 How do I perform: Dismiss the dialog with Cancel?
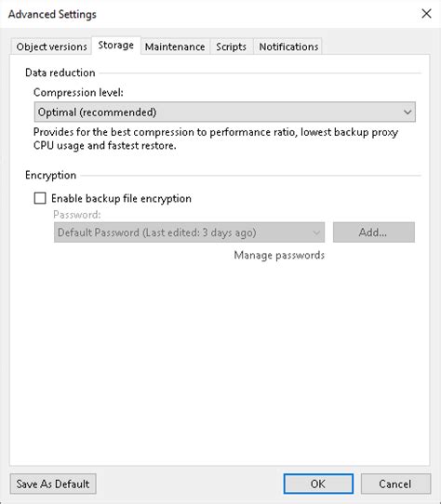coord(395,484)
